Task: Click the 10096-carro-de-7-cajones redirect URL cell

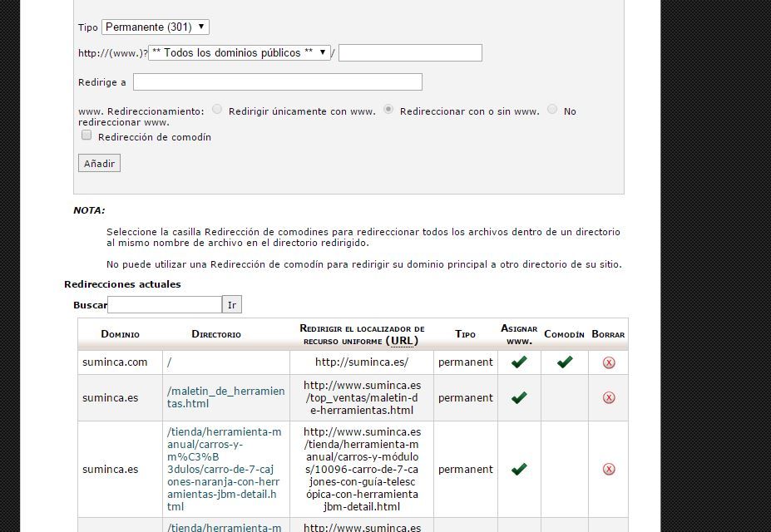Action: click(362, 469)
